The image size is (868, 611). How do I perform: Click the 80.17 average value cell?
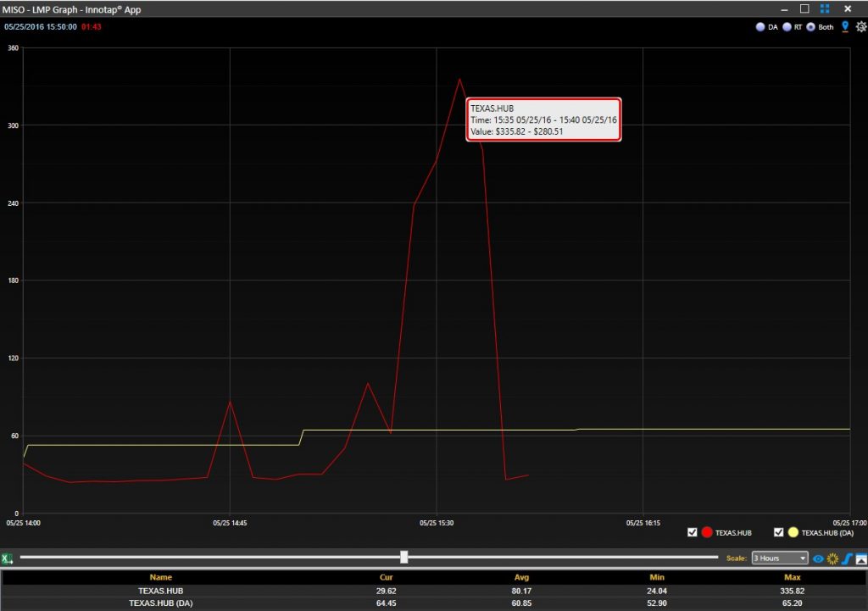coord(521,591)
